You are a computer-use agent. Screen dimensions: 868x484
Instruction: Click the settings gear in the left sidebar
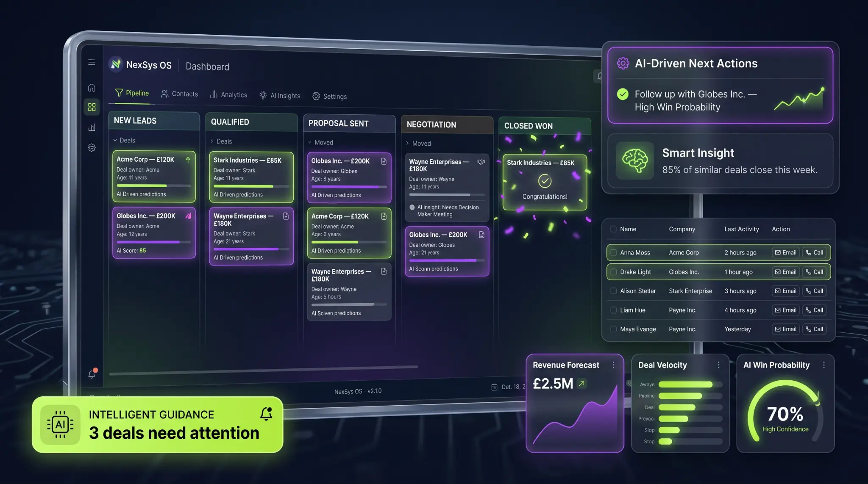(92, 147)
